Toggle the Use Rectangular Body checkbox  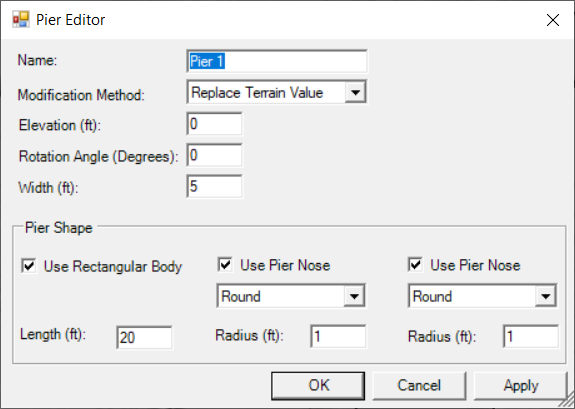pos(29,266)
